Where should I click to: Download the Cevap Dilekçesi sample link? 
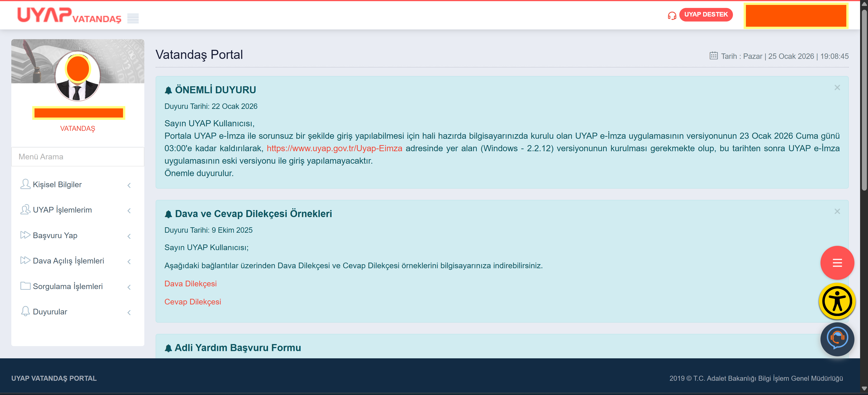(x=193, y=302)
